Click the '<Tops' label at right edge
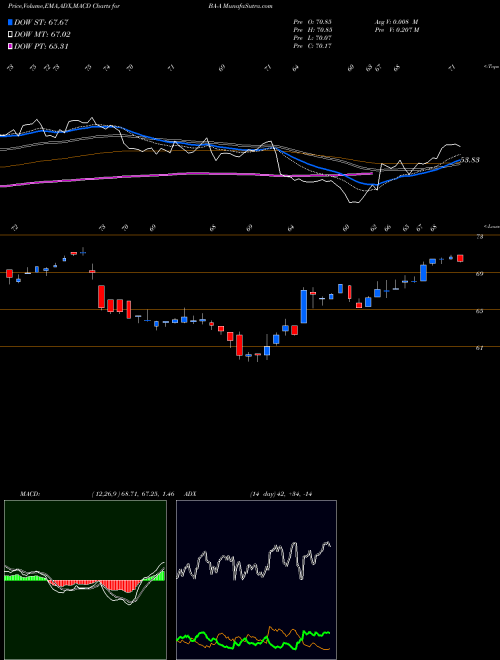 [x=491, y=67]
